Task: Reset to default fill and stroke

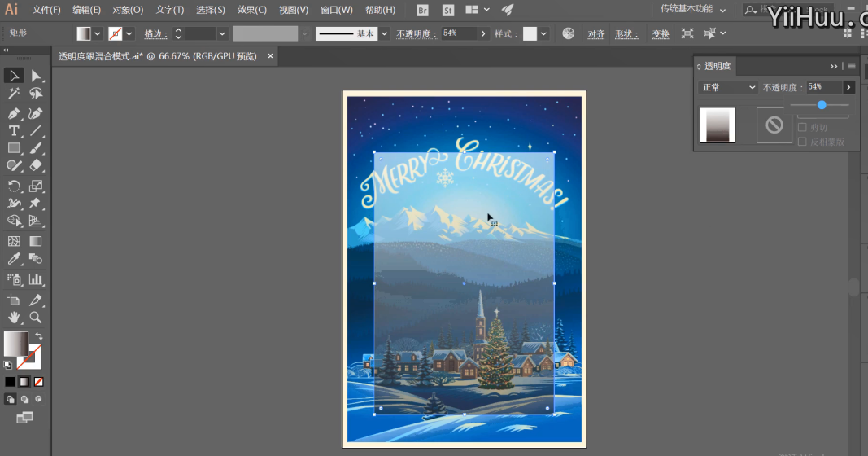Action: point(8,365)
